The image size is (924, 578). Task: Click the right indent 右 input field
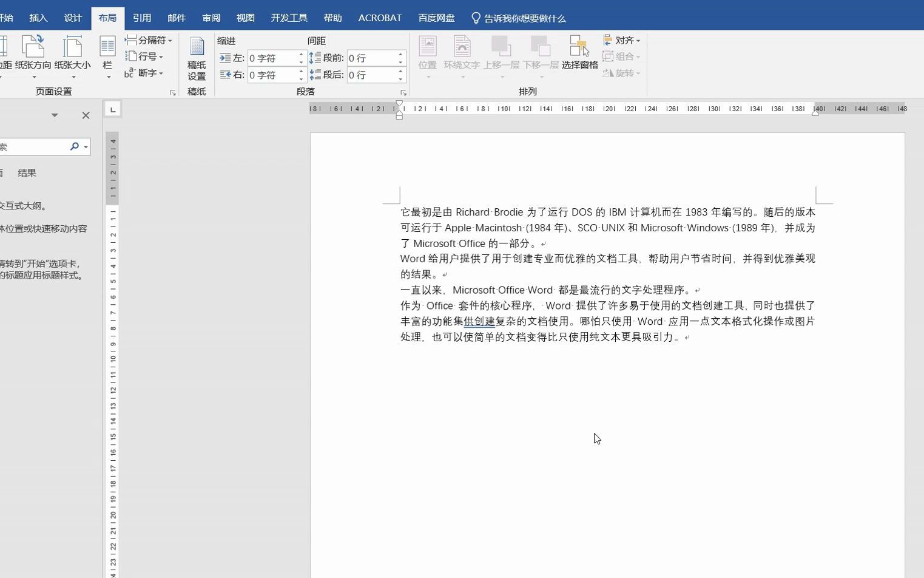(x=272, y=75)
